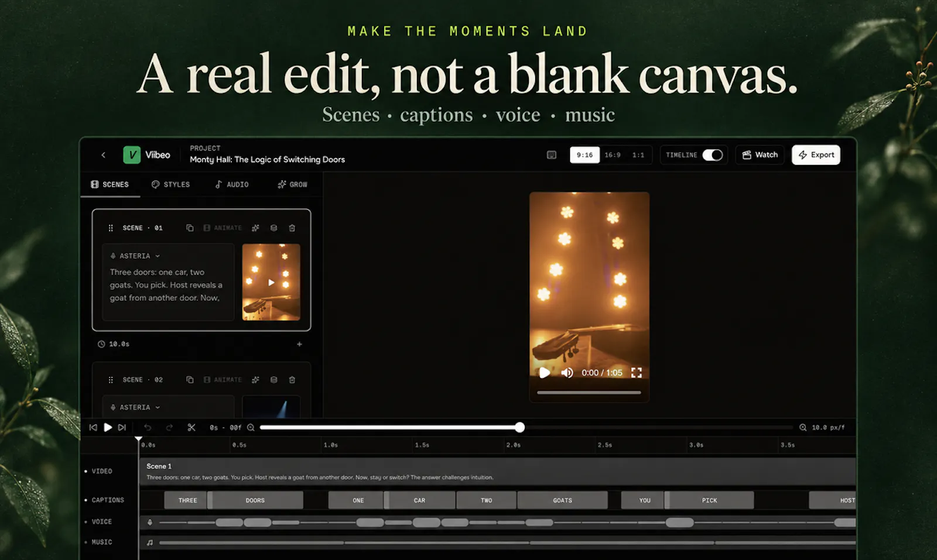Click the Export button
This screenshot has width=937, height=560.
pos(816,155)
